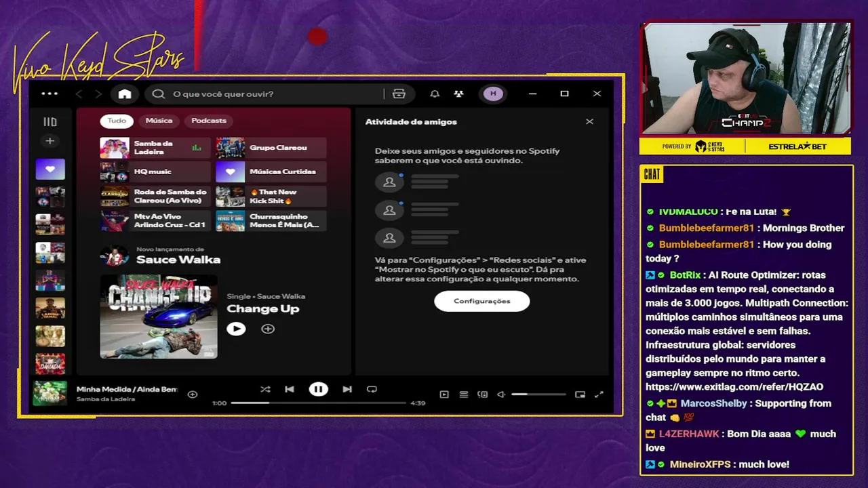This screenshot has width=868, height=488.
Task: Go back with the left arrow
Action: click(x=79, y=94)
